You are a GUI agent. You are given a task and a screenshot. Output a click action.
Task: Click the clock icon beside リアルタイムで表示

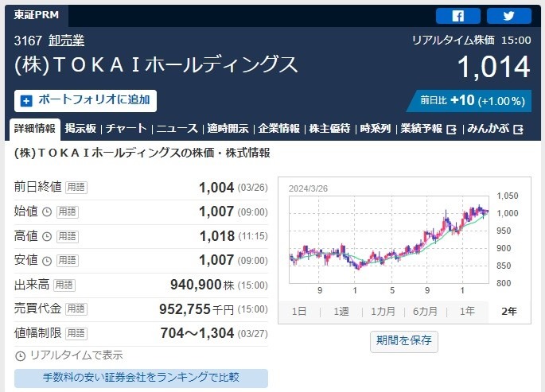pos(21,356)
